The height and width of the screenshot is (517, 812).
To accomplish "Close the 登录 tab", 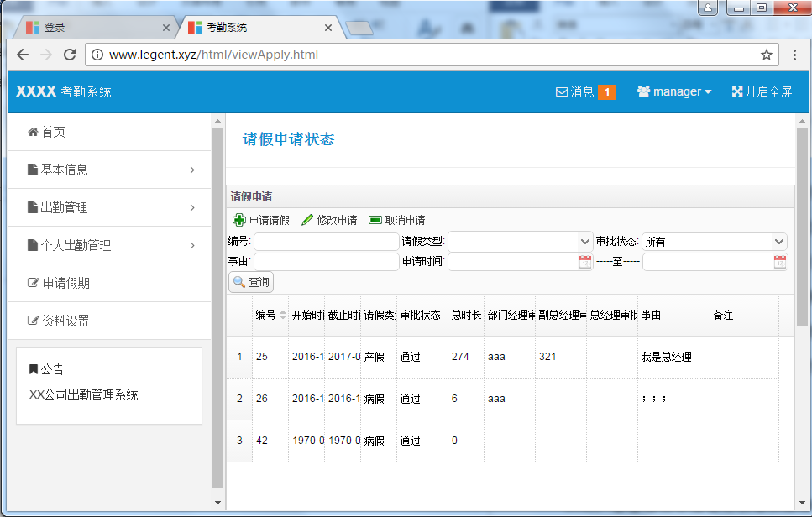I will [165, 28].
